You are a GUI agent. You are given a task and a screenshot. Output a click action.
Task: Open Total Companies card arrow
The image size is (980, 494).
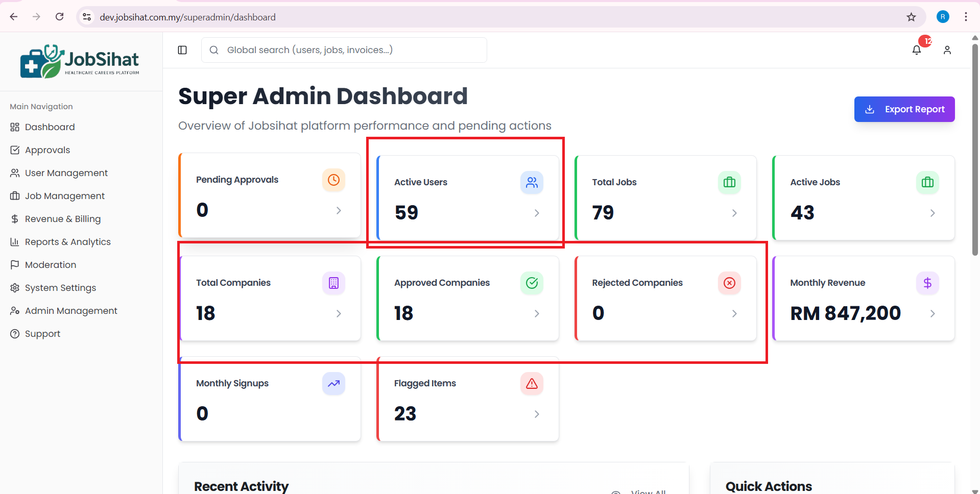pyautogui.click(x=339, y=314)
